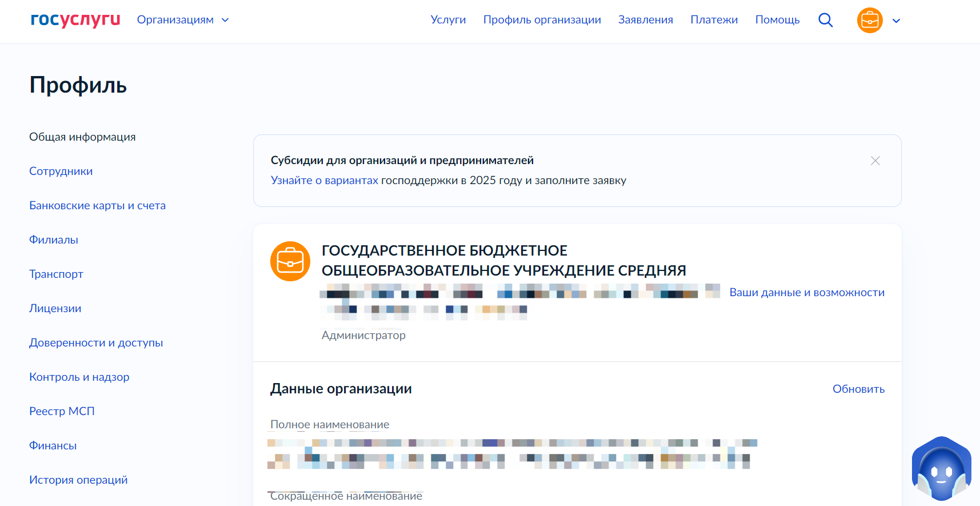Open Ваши данные и возможности link
Image resolution: width=980 pixels, height=506 pixels.
point(807,292)
